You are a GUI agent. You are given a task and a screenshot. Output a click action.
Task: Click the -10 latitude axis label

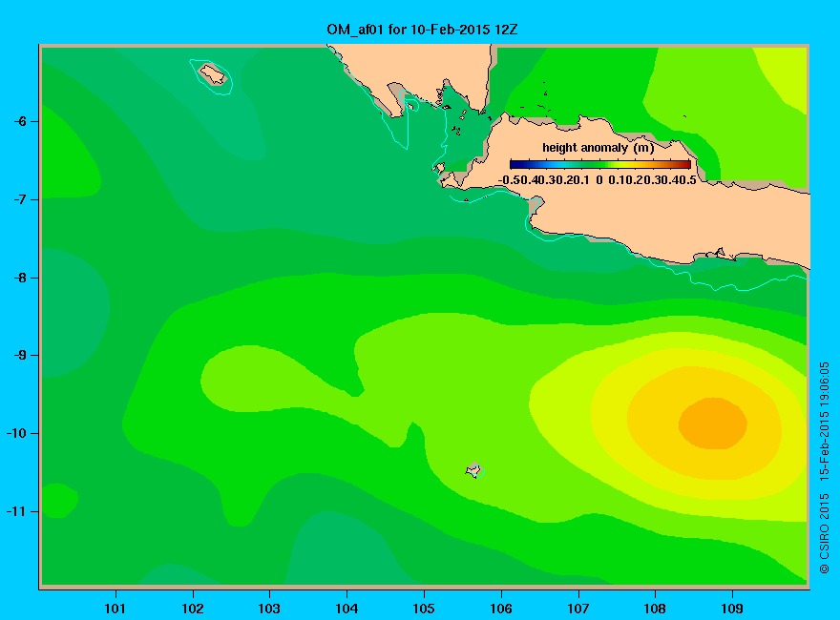coord(16,433)
